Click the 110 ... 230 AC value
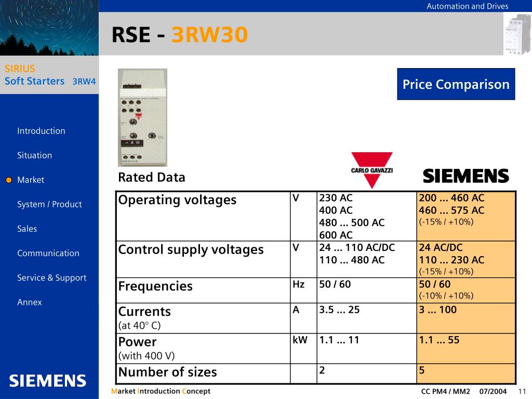Viewport: 532px width, 399px height. click(451, 260)
